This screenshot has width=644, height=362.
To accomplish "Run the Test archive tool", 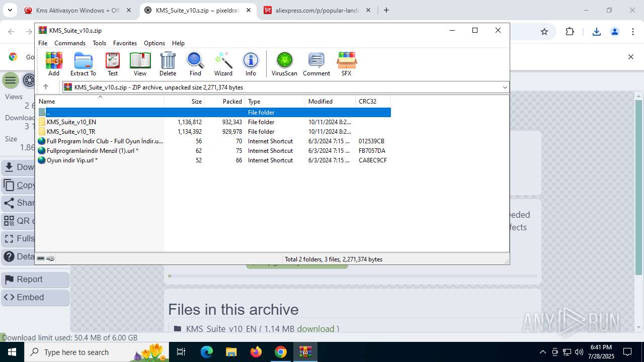I will pos(113,64).
